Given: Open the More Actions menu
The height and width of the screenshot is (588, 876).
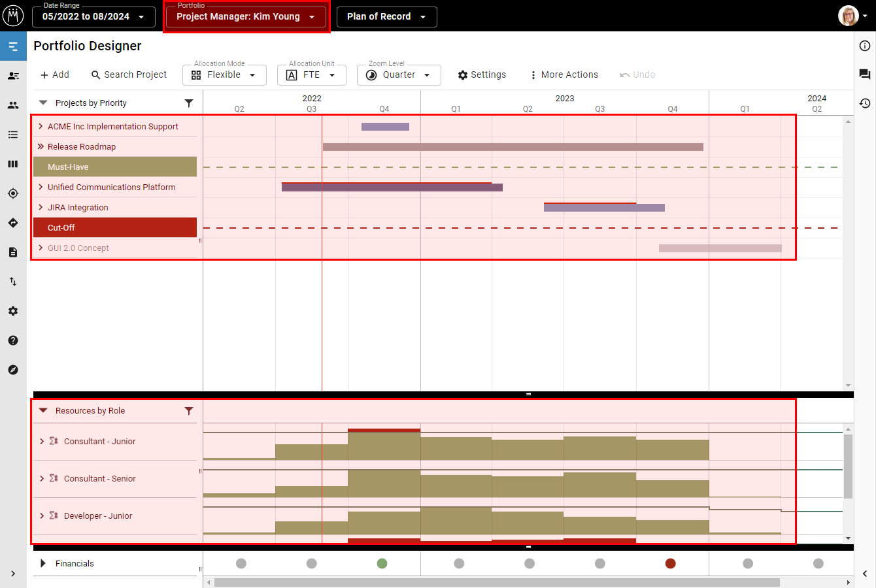Looking at the screenshot, I should click(x=564, y=75).
